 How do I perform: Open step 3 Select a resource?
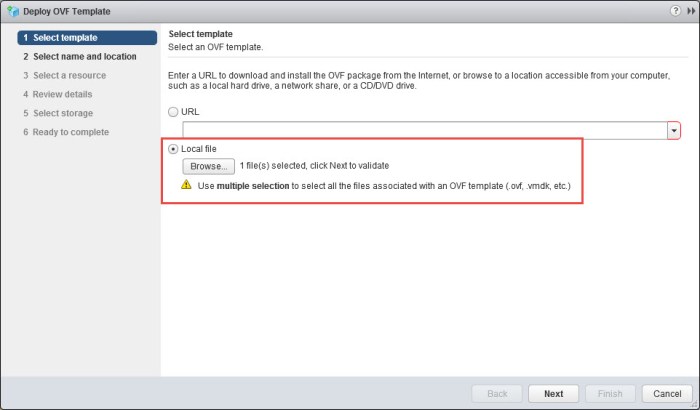click(x=68, y=76)
